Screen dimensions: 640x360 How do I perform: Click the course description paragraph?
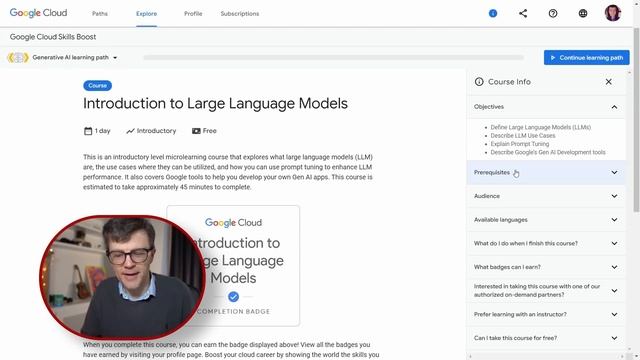point(228,172)
